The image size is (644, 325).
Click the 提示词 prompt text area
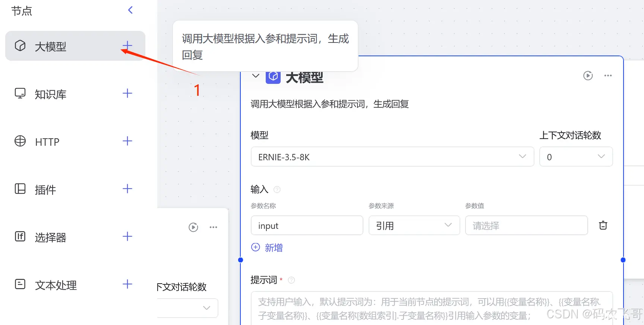coord(432,308)
